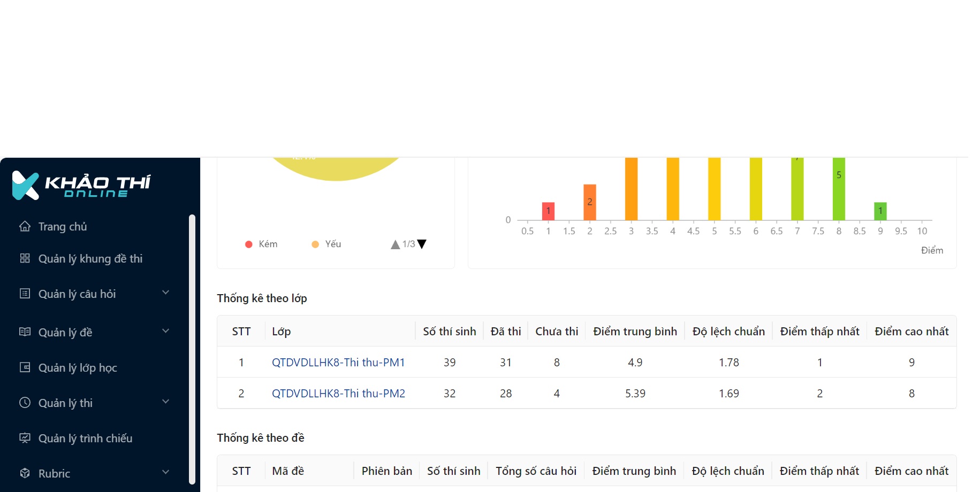Open class QTDVDLLHK8-Thi thu-PM2 link
Viewport: 980px width, 492px height.
pyautogui.click(x=338, y=394)
